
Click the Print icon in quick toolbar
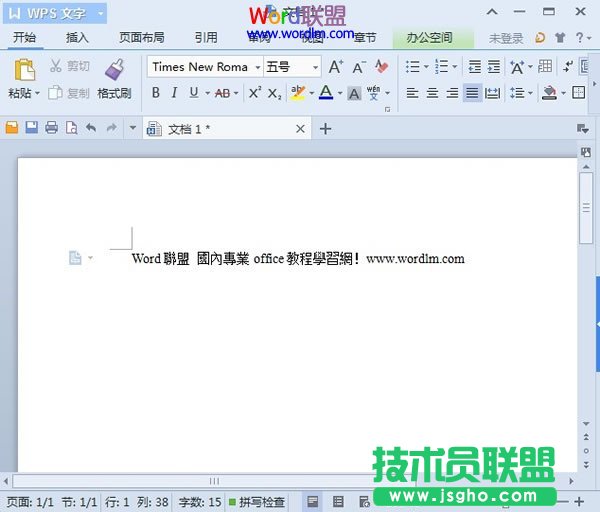point(51,128)
